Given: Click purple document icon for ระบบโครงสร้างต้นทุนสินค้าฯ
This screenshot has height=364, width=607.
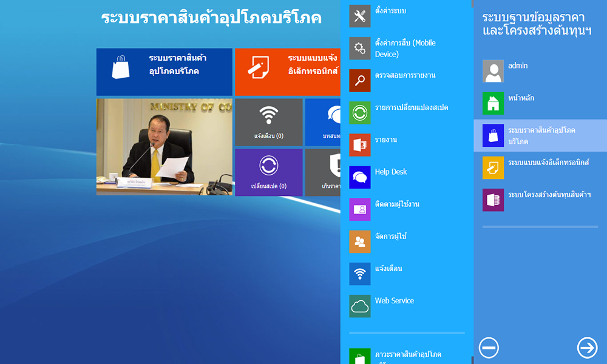Looking at the screenshot, I should click(x=493, y=200).
